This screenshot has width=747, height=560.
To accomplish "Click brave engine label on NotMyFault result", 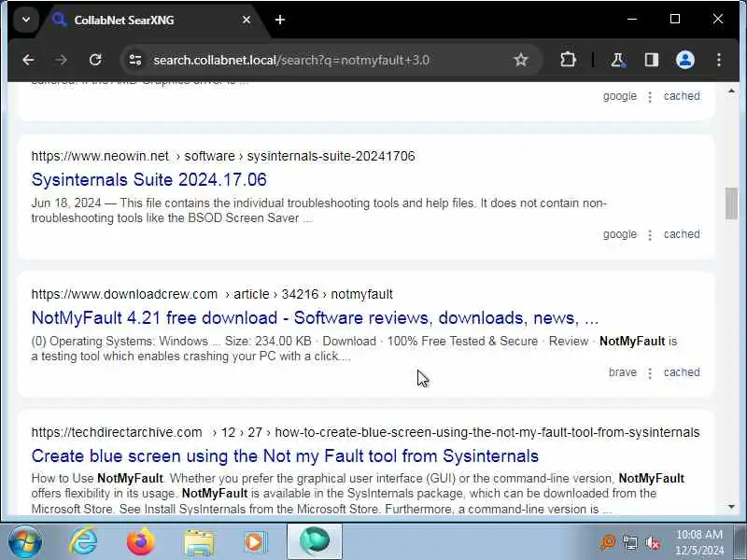I will (x=623, y=371).
